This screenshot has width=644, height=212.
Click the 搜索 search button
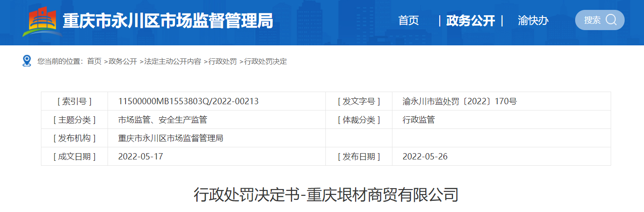(x=599, y=20)
